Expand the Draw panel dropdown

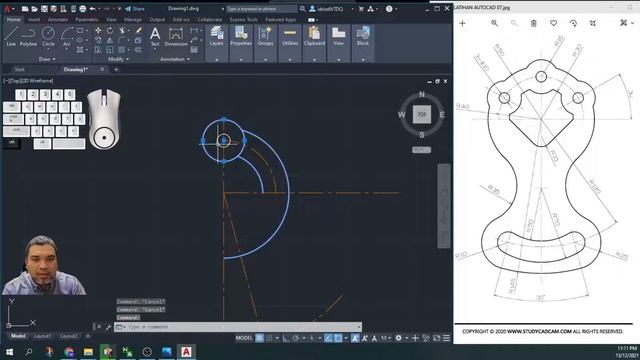tap(47, 59)
